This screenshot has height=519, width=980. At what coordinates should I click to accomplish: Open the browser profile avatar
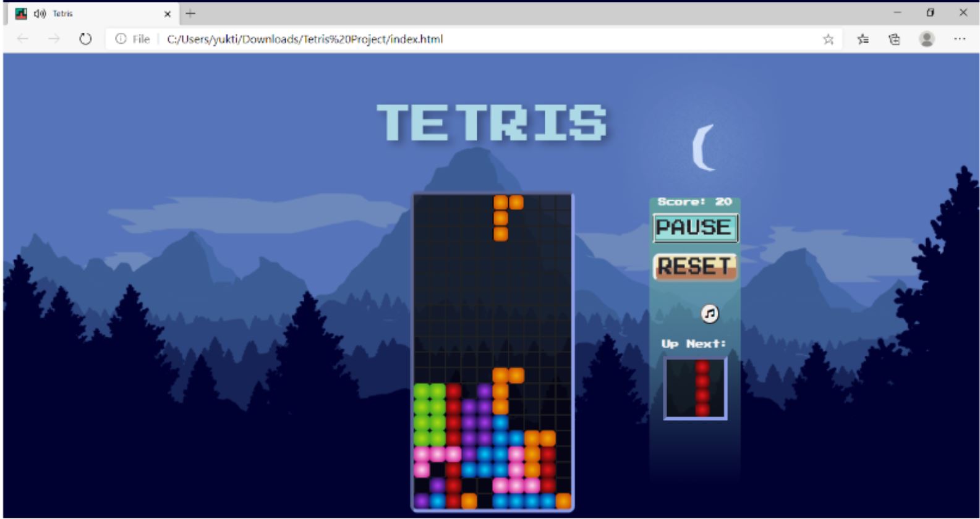927,39
